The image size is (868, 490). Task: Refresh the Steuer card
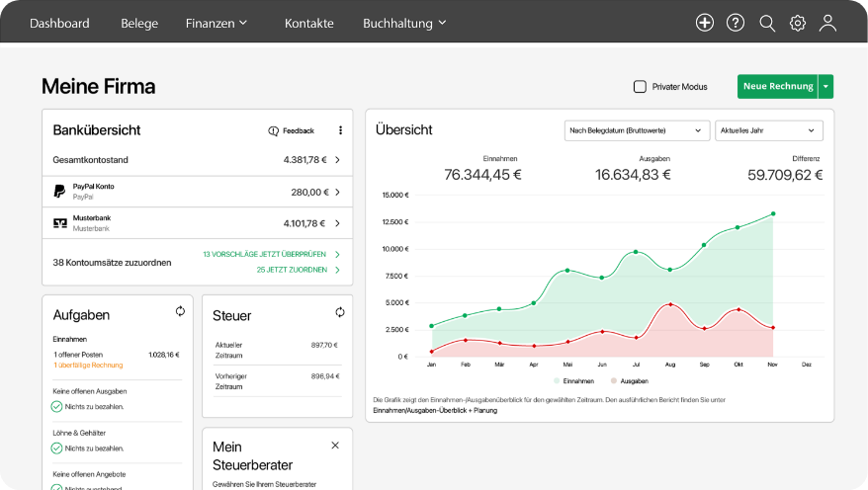coord(340,312)
